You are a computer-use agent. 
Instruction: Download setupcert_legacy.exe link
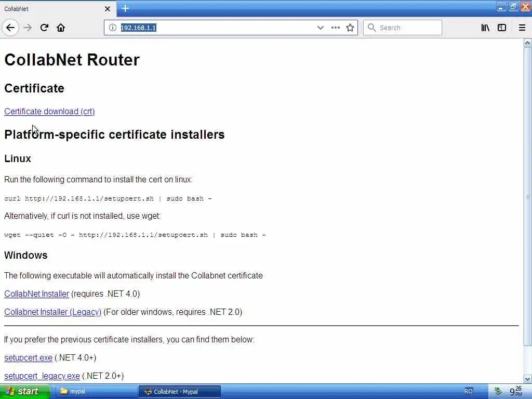pos(42,376)
